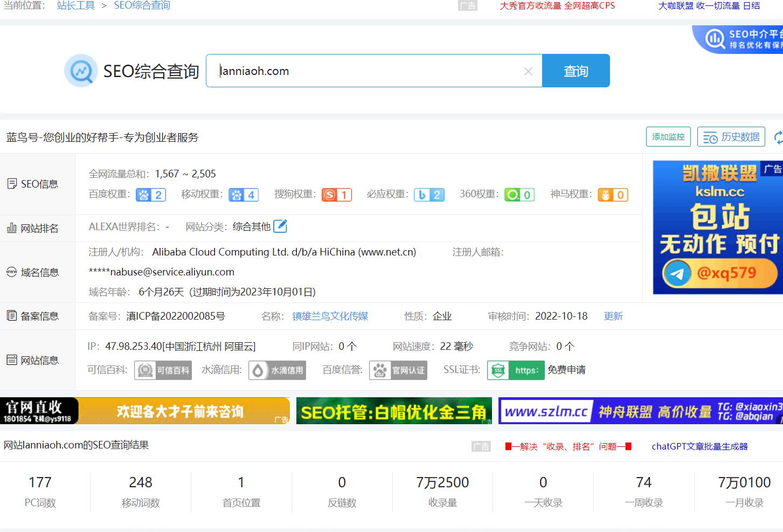Click the 360 weight badge icon
The height and width of the screenshot is (532, 783).
[519, 195]
